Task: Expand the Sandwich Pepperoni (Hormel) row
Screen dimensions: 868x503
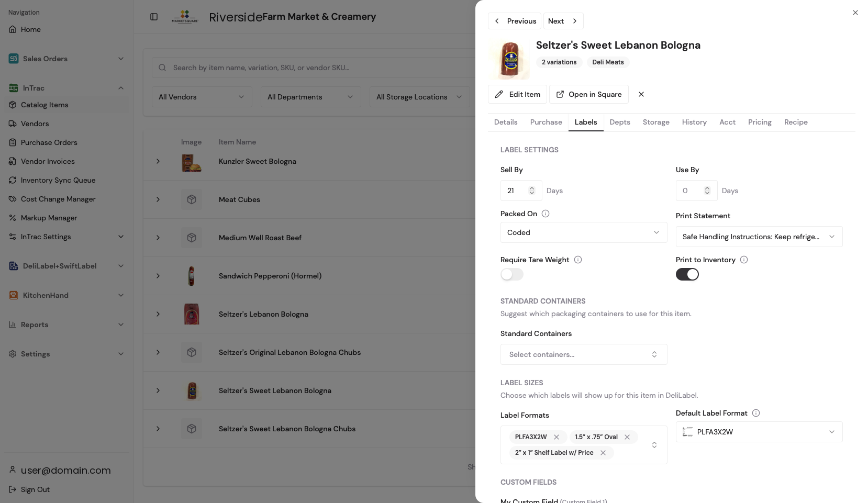Action: tap(158, 276)
